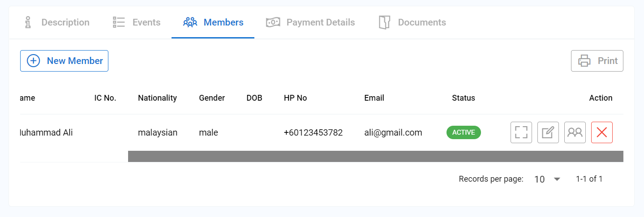Click the Gender column header
This screenshot has width=644, height=217.
[x=212, y=98]
